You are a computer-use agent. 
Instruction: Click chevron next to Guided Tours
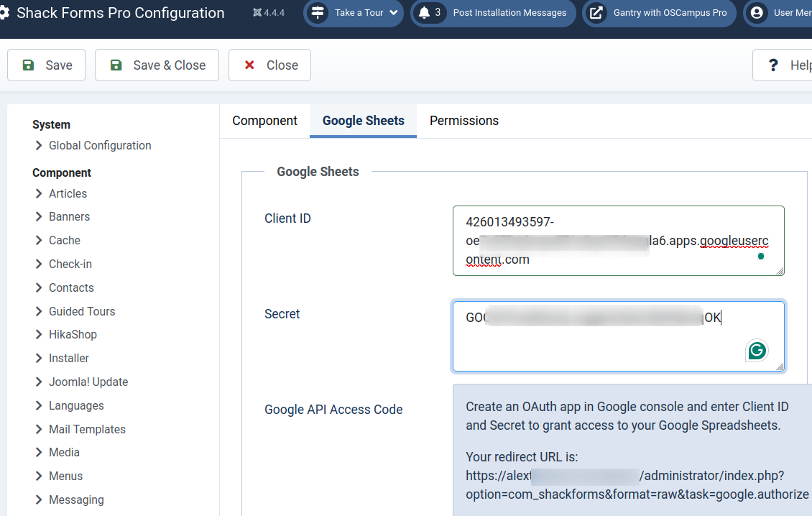pos(39,311)
